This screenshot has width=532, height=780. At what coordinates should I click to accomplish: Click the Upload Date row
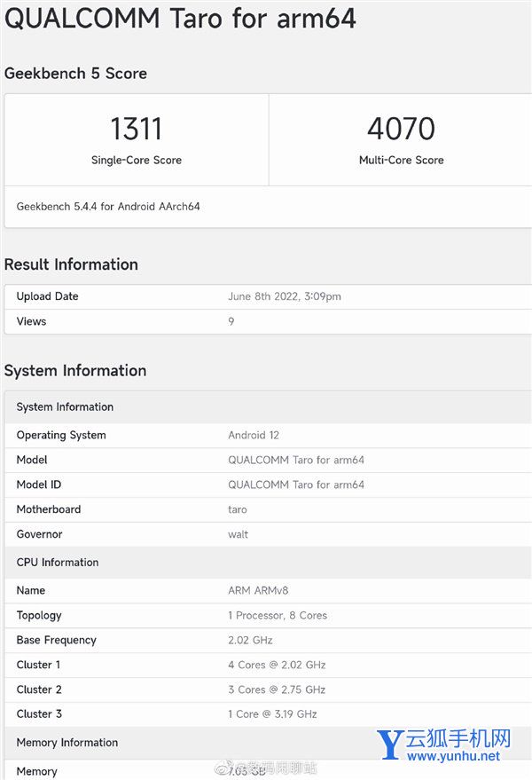[266, 296]
